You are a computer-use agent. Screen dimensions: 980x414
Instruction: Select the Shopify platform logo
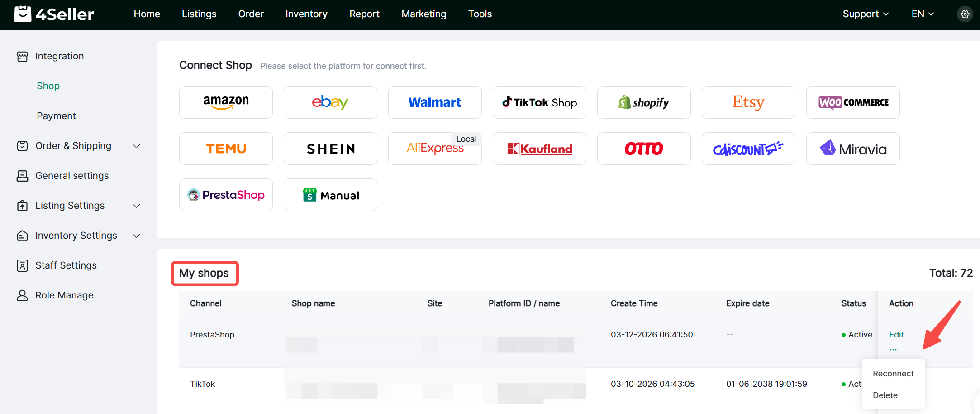point(644,102)
